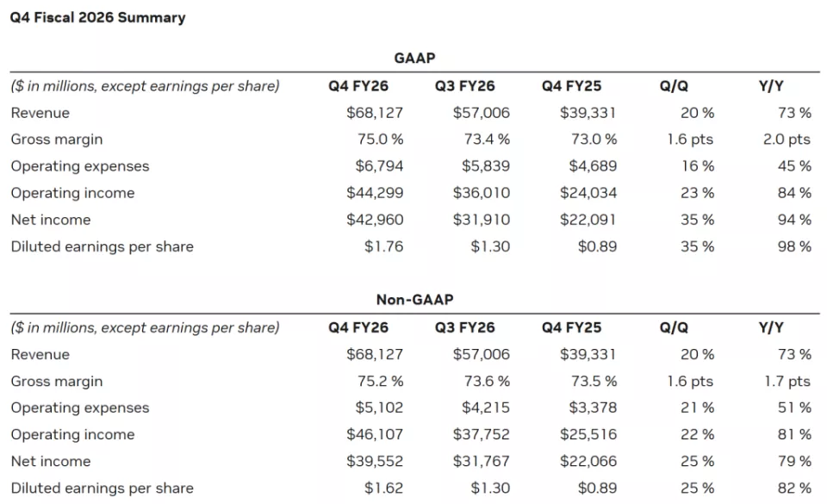
Task: Select GAAP diluted earnings per share $1.76
Action: (x=383, y=246)
